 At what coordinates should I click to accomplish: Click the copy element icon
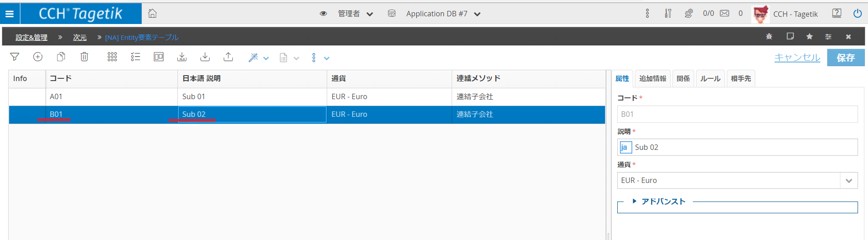pos(61,57)
